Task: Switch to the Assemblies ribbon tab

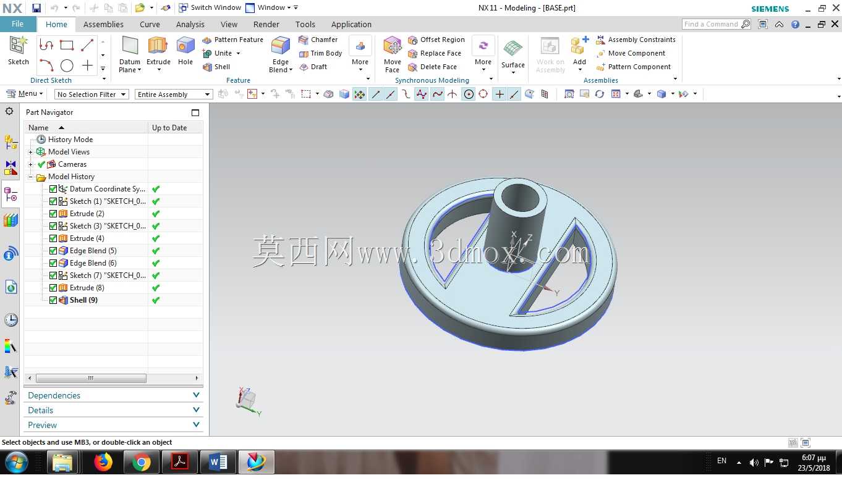Action: (103, 24)
